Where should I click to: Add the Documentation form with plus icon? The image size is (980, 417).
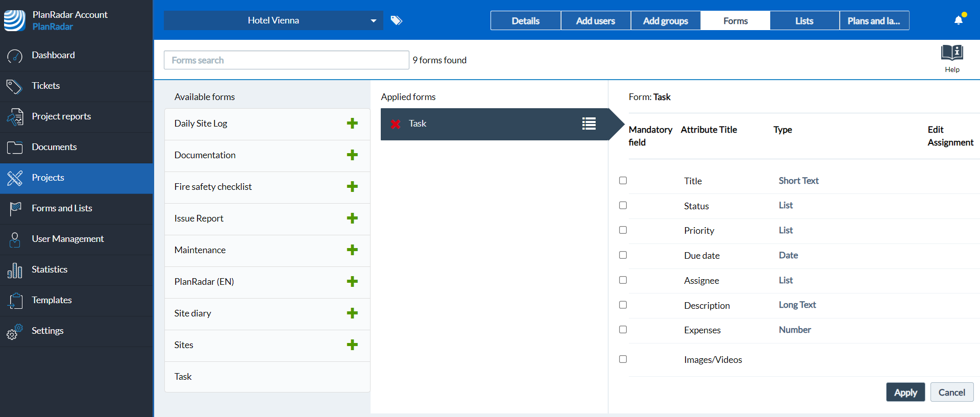coord(352,155)
